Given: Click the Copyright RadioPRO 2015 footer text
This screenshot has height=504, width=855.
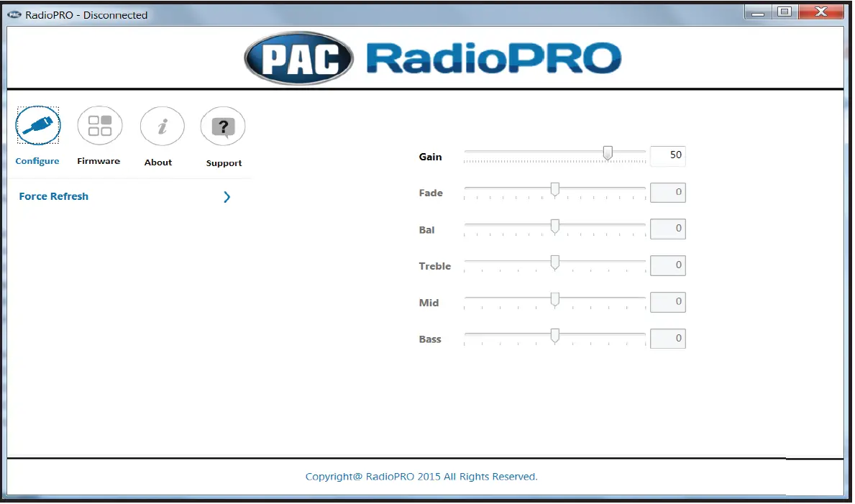Looking at the screenshot, I should [421, 476].
